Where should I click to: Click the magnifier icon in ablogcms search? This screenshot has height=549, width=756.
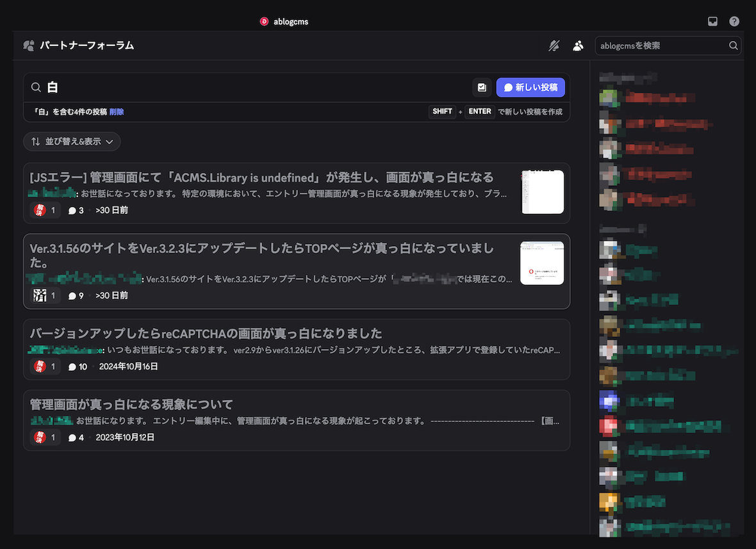point(733,45)
